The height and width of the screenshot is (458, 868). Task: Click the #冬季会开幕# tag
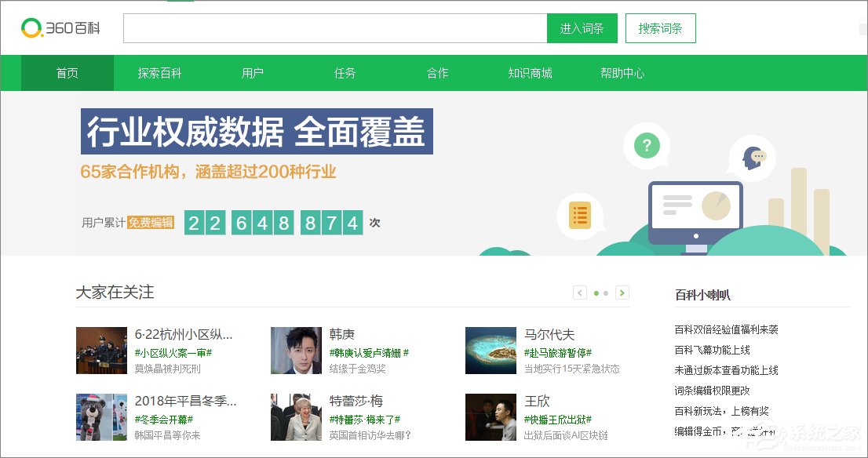coord(164,420)
